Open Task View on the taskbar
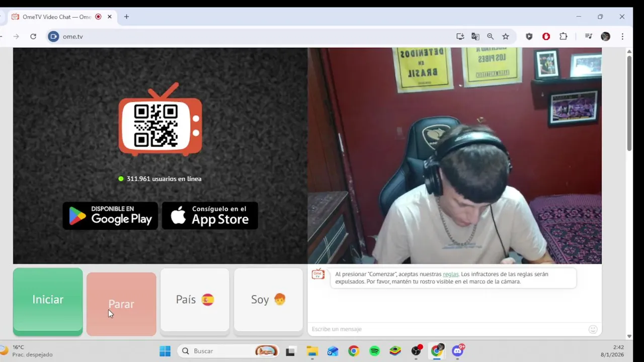 pos(290,351)
